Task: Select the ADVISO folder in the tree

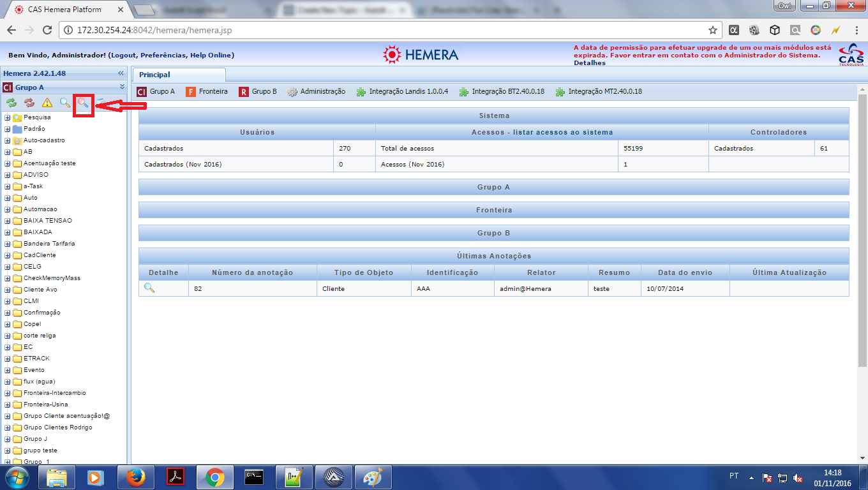Action: (36, 175)
